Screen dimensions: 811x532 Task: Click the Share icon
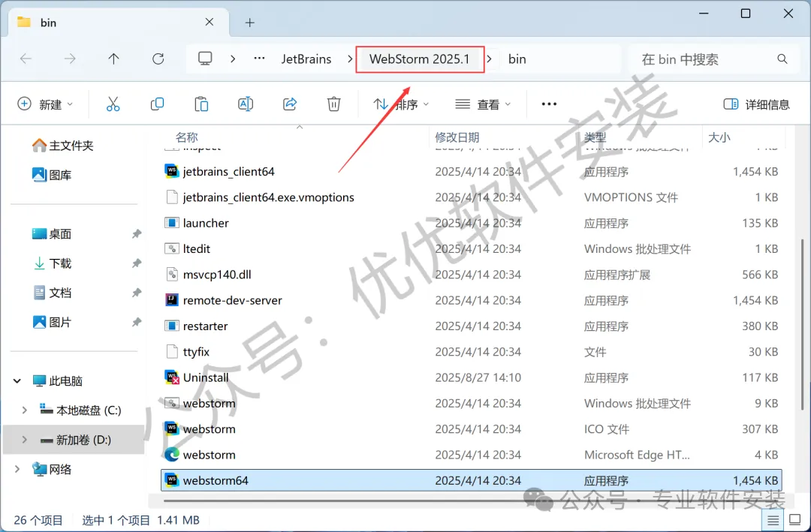tap(290, 104)
